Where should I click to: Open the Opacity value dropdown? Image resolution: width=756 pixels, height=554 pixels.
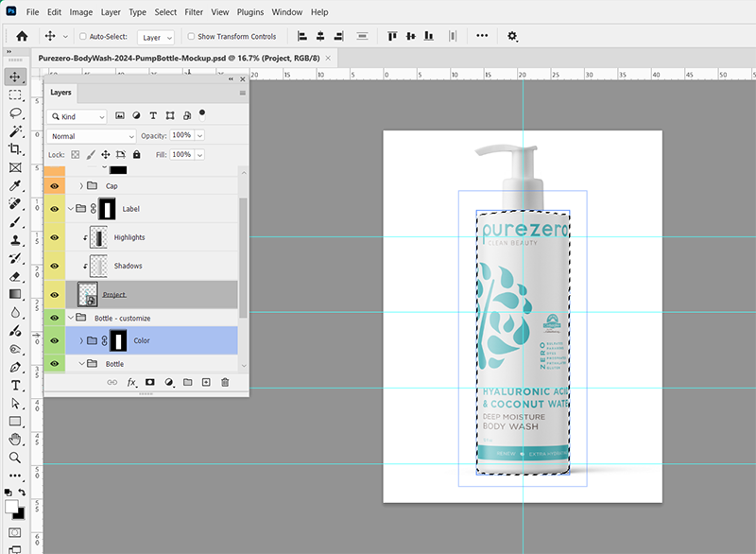(199, 135)
